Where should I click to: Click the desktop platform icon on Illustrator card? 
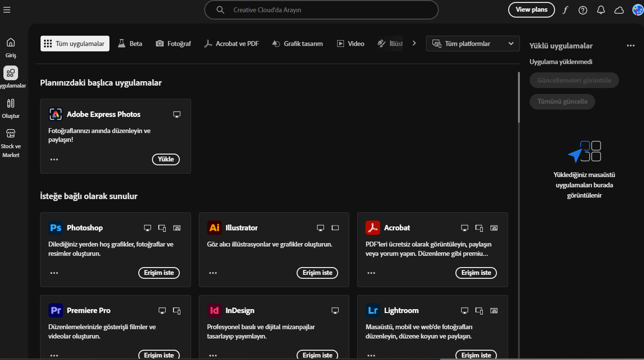(x=321, y=228)
